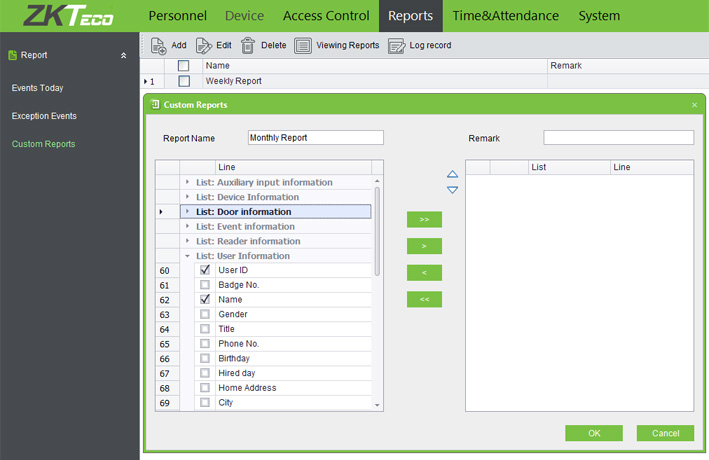This screenshot has width=709, height=460.
Task: Expand List: Auxiliary input information
Action: point(187,182)
